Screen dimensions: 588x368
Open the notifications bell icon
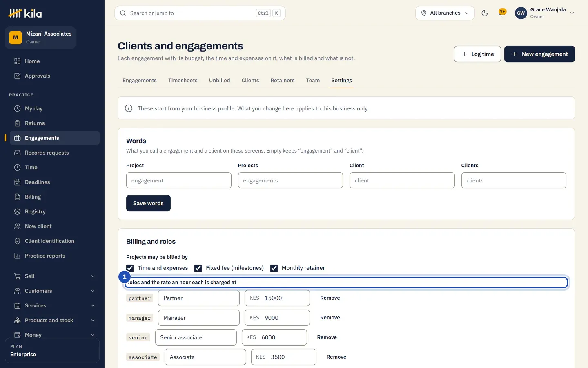[x=502, y=13]
